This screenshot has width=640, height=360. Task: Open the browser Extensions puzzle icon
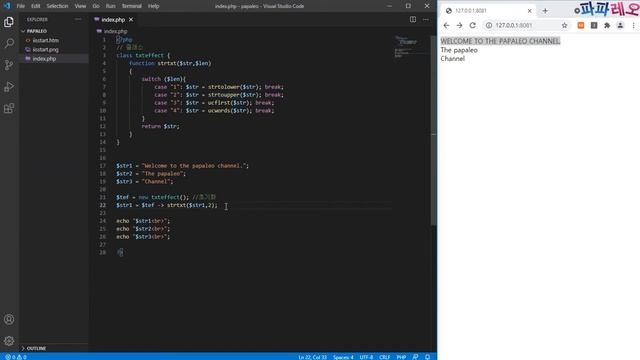pyautogui.click(x=607, y=25)
